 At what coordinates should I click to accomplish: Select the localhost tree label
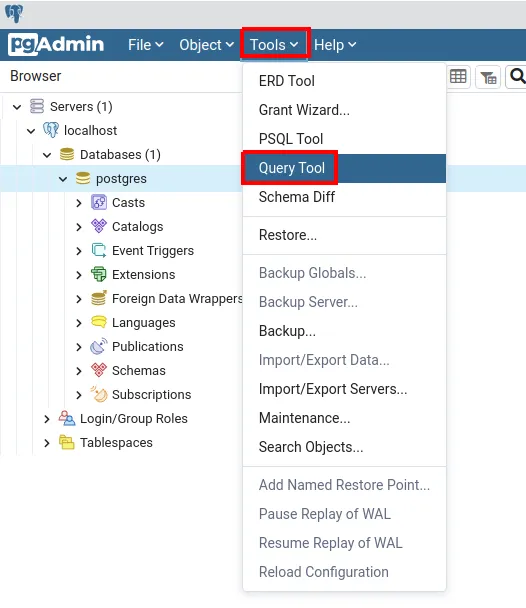[x=90, y=131]
